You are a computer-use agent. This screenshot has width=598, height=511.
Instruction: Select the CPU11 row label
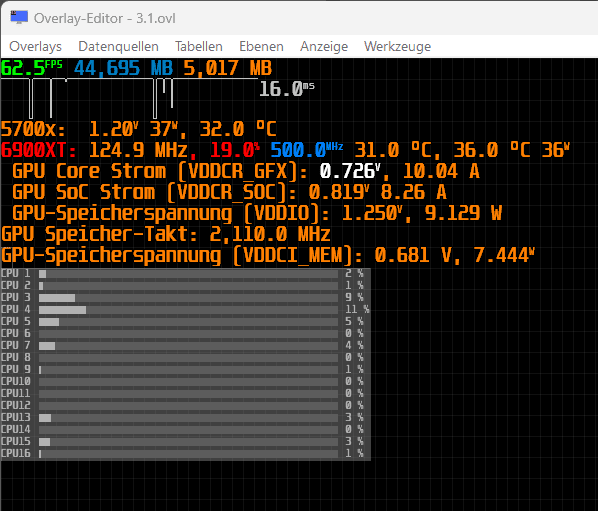(x=16, y=394)
